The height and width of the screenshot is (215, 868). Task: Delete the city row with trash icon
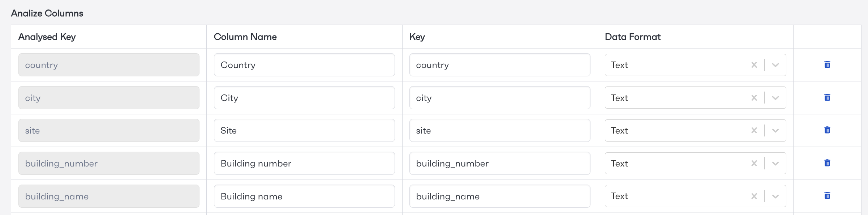[827, 97]
